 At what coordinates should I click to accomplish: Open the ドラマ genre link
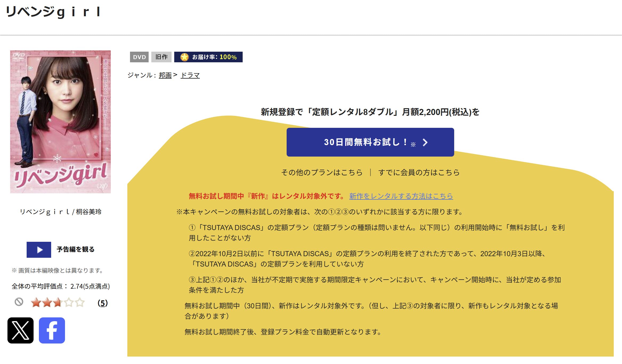[x=190, y=75]
